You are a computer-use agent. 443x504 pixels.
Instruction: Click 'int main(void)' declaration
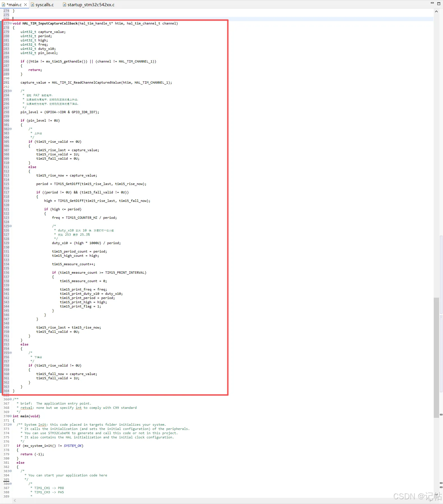[x=26, y=416]
